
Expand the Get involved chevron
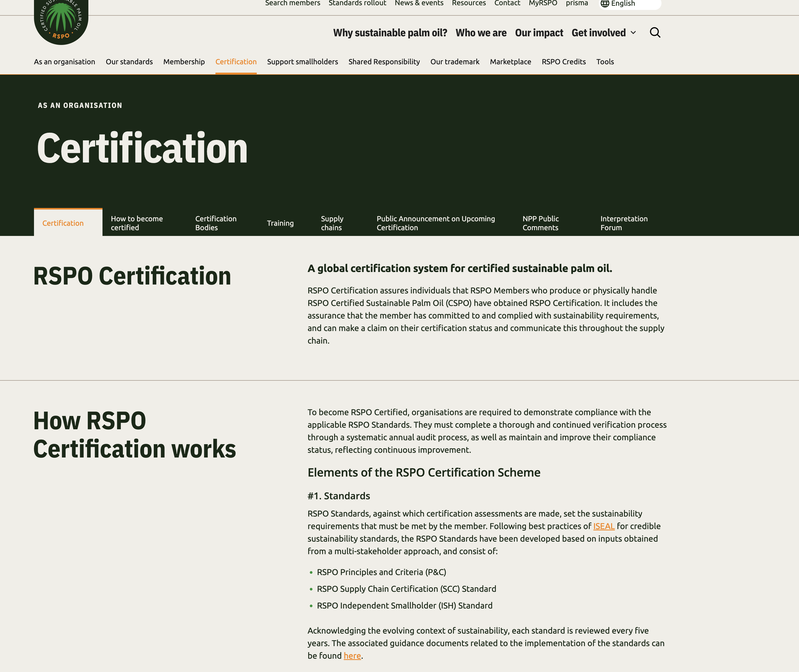pyautogui.click(x=633, y=33)
